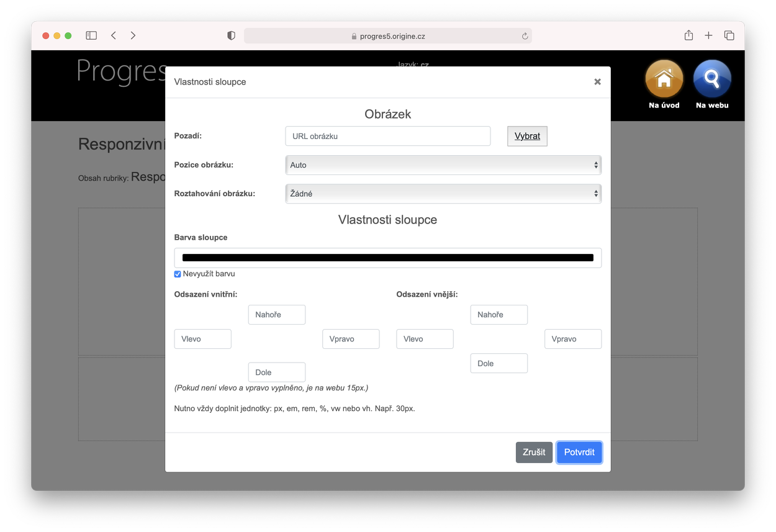
Task: Go back with Safari back arrow
Action: point(114,35)
